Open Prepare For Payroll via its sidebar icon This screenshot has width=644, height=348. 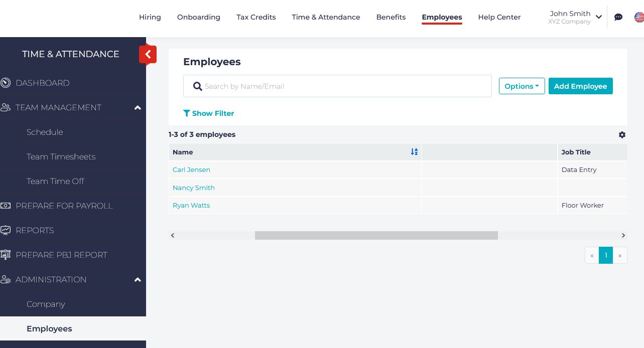pos(6,206)
